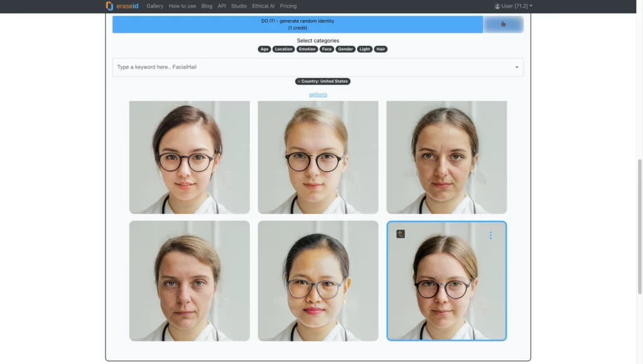Click the orange arrow icon on the selected portrait

(401, 234)
